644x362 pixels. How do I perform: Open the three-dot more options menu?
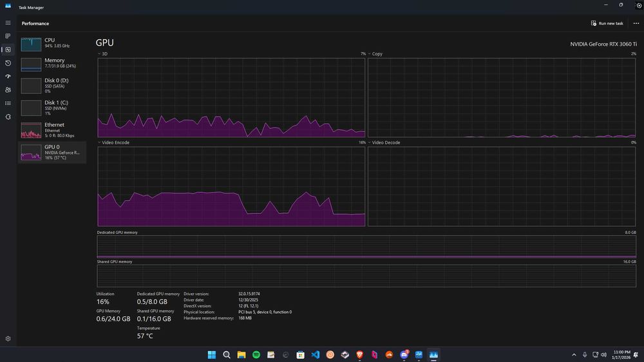pyautogui.click(x=636, y=23)
